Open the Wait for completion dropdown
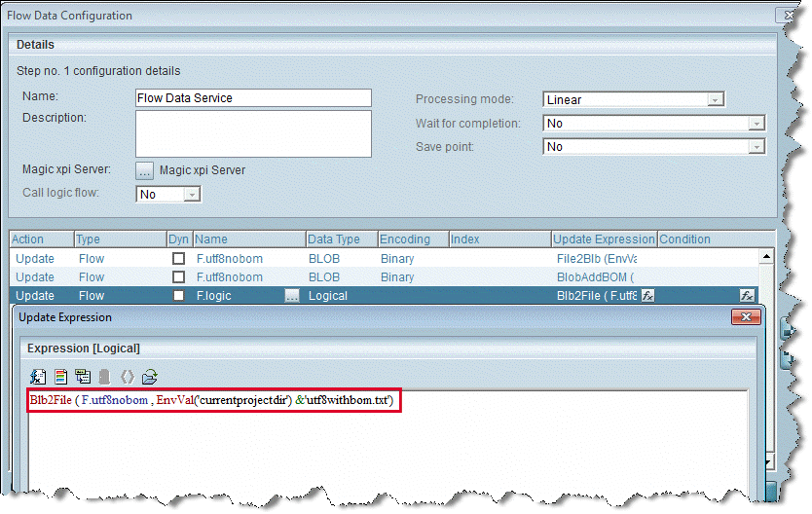The height and width of the screenshot is (514, 812). click(757, 124)
